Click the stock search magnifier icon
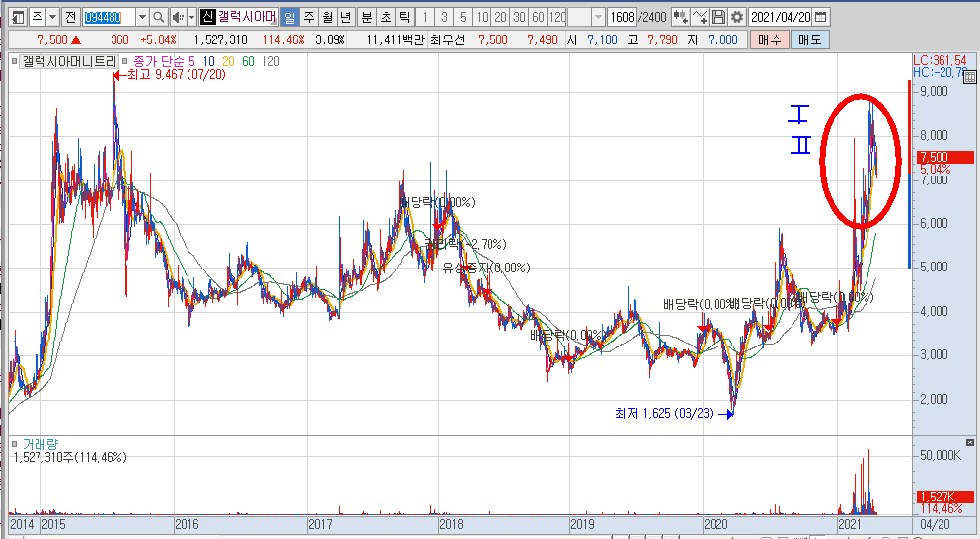 pyautogui.click(x=158, y=17)
